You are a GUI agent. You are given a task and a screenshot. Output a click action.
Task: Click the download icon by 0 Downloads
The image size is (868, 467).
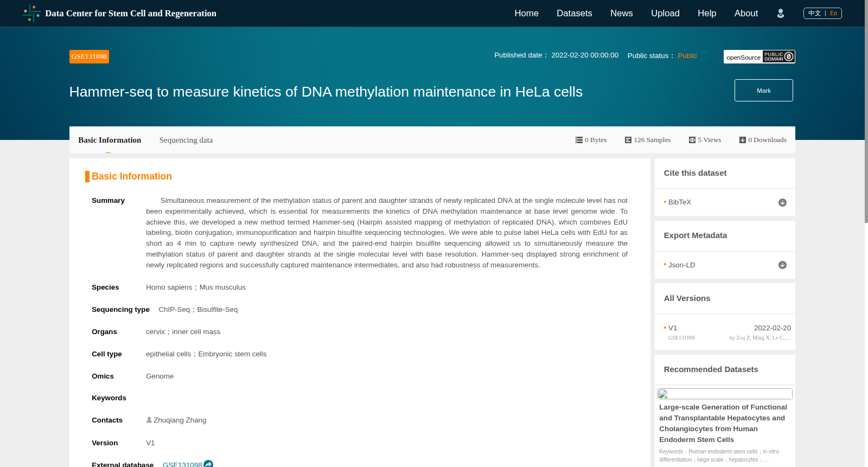pos(743,140)
